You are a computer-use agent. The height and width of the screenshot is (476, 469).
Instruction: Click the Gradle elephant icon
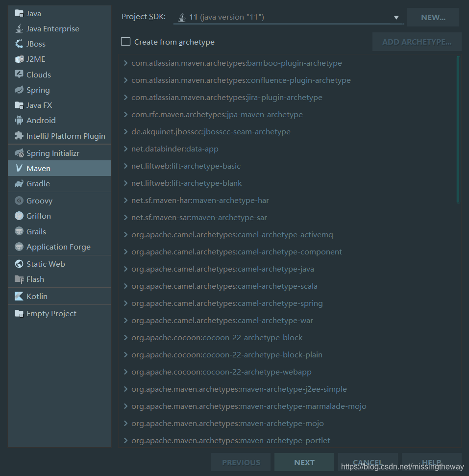pyautogui.click(x=19, y=183)
